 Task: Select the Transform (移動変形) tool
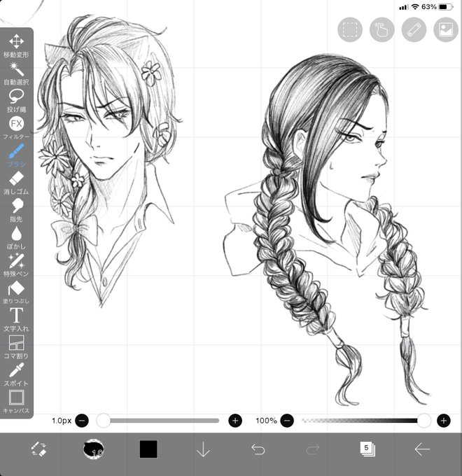pos(16,45)
